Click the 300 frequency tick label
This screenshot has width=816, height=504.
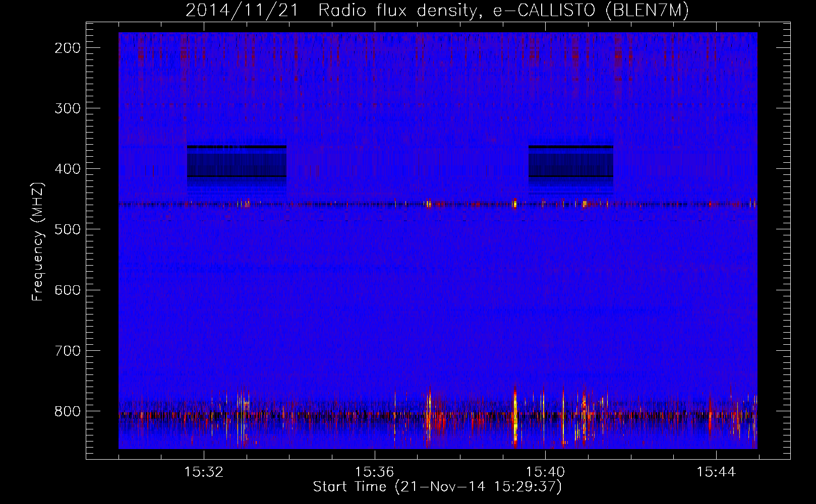(x=68, y=108)
